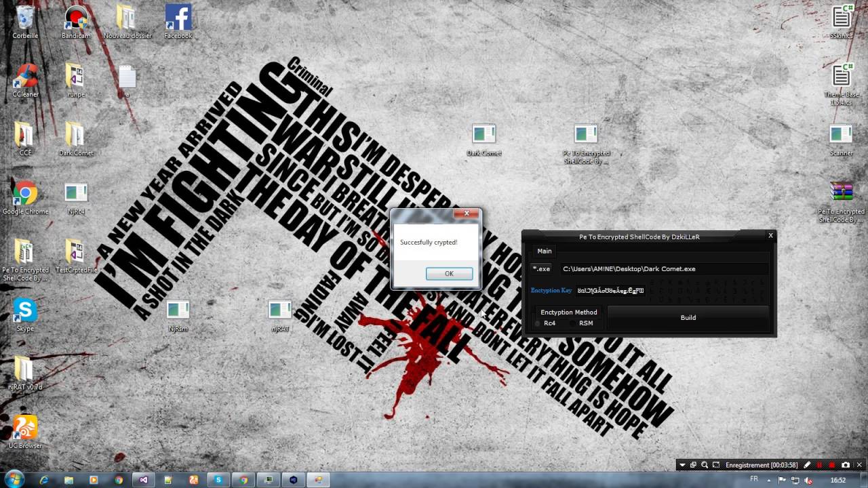Screen dimensions: 868x488
Task: Click the Bandicam window mode icon
Action: [693, 465]
